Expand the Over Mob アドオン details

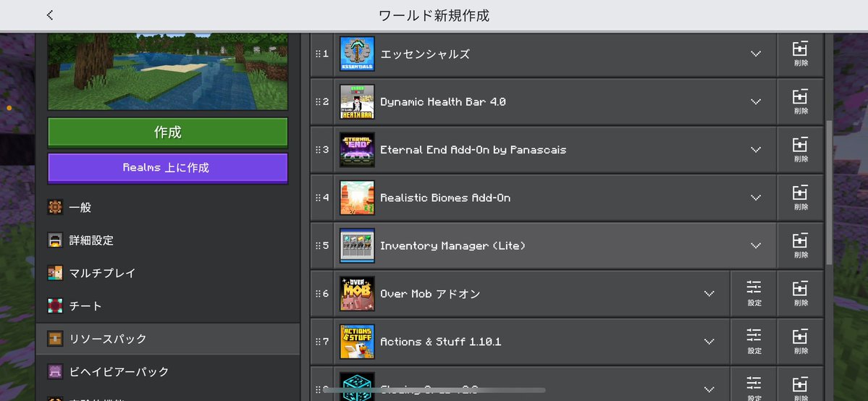(709, 294)
